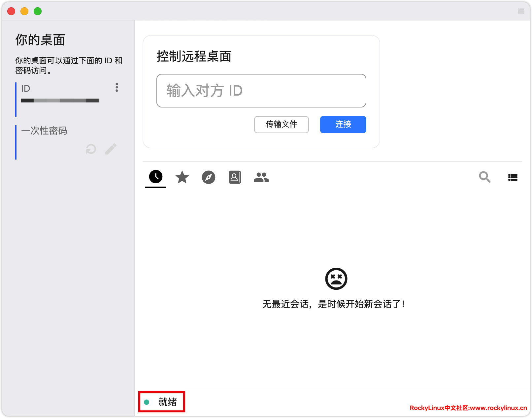This screenshot has height=418, width=532.
Task: Click the sad face empty-state icon
Action: pos(336,279)
